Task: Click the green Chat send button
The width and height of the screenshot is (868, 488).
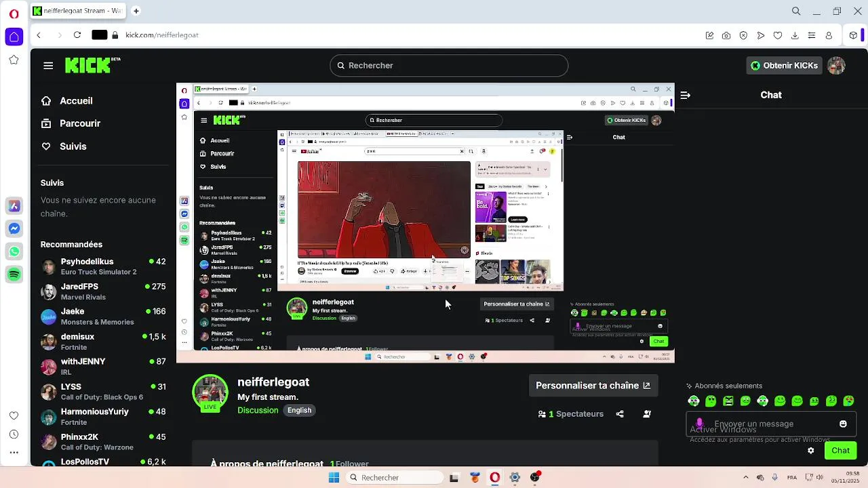Action: click(x=840, y=451)
